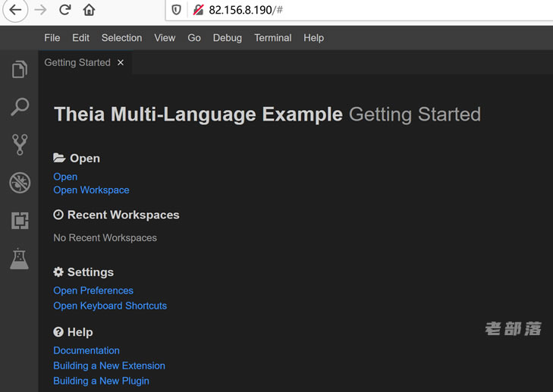Viewport: 553px width, 392px height.
Task: Click the browser back arrow
Action: click(x=15, y=10)
